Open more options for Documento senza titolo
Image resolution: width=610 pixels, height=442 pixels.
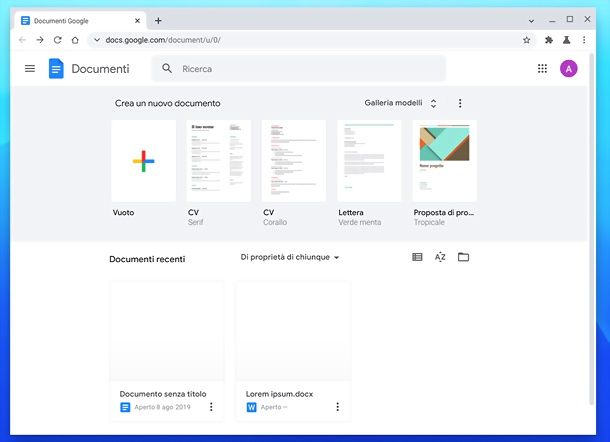pyautogui.click(x=211, y=407)
